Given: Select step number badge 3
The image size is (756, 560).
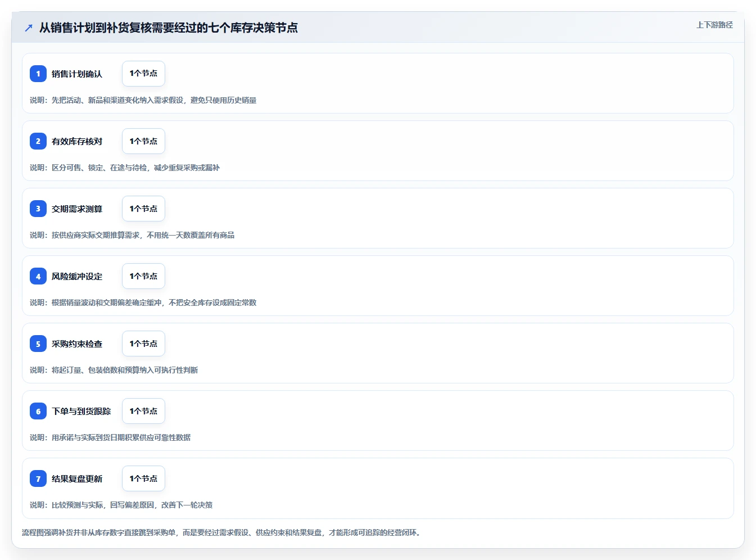Looking at the screenshot, I should (38, 209).
